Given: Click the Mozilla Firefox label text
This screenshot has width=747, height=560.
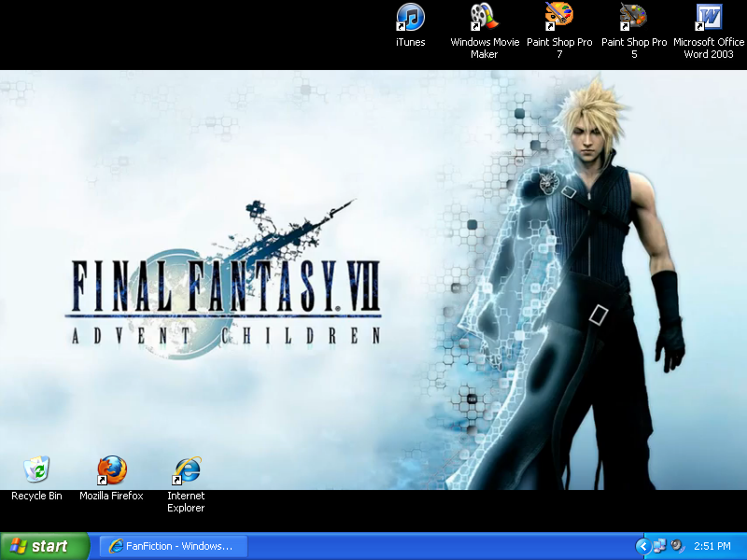Looking at the screenshot, I should (111, 496).
